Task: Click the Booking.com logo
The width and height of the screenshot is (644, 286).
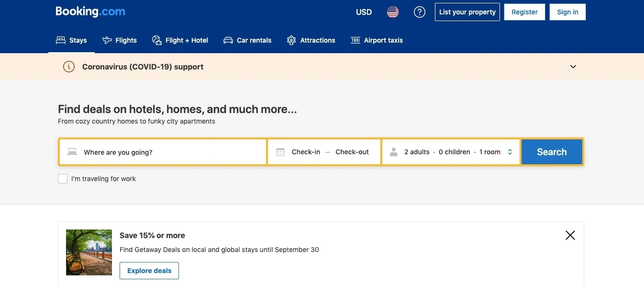Action: [90, 11]
